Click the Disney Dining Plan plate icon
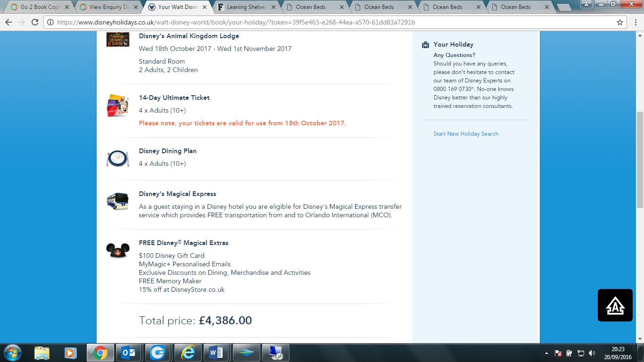Viewport: 644px width, 362px height. coord(118,158)
